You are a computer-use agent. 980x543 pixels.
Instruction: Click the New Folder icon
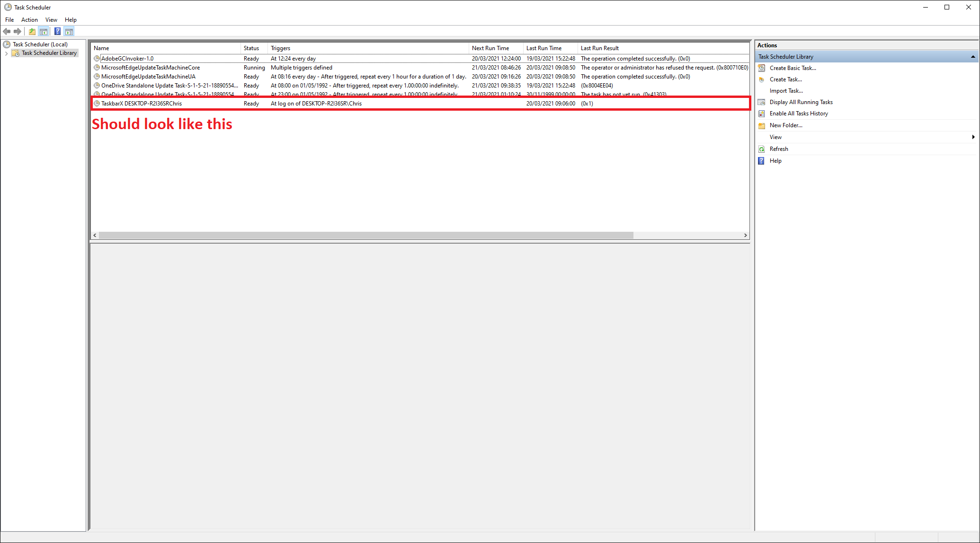tap(762, 125)
